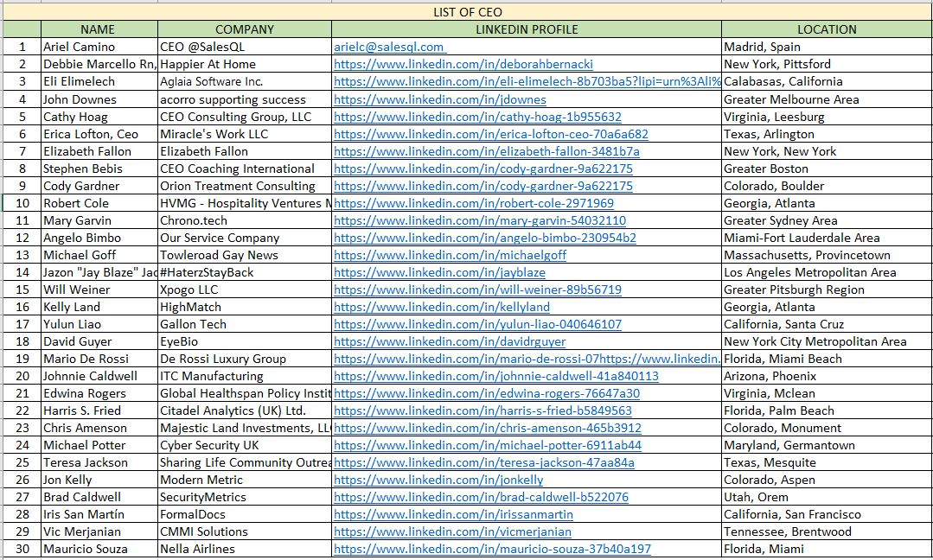This screenshot has width=933, height=560.
Task: Select the Greater Pitsburgh Region cell
Action: tap(828, 289)
